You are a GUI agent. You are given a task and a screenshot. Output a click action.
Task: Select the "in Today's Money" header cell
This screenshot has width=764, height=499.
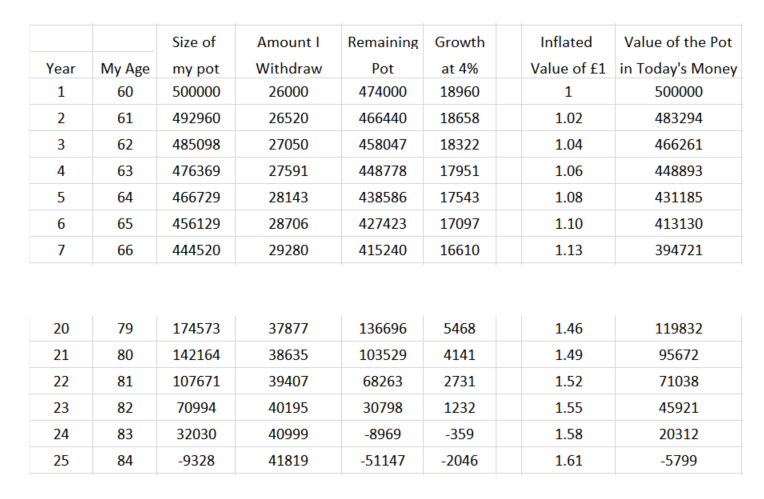[678, 69]
